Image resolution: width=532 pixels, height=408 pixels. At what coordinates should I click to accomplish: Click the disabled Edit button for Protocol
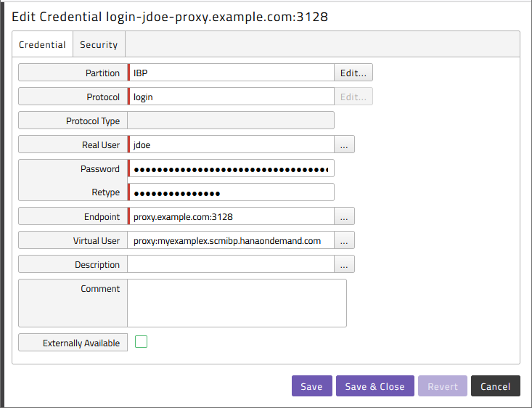(x=353, y=97)
